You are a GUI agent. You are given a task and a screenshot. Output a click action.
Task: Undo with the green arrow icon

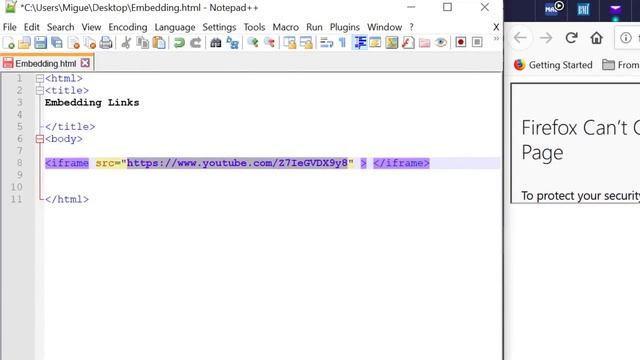point(179,42)
